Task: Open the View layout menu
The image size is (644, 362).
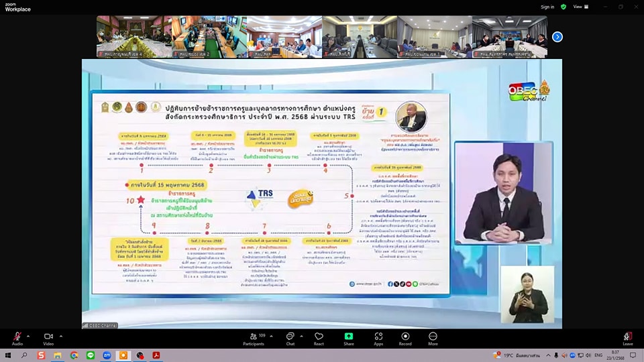Action: point(578,7)
